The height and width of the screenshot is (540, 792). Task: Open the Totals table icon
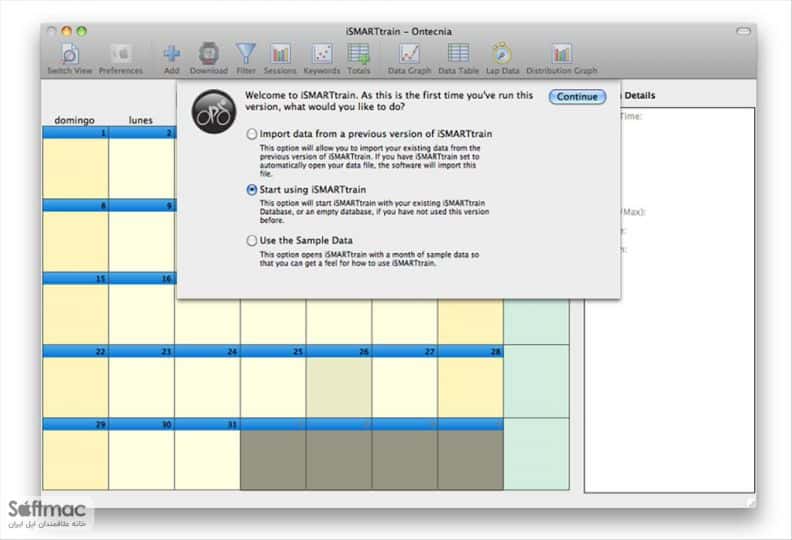(x=359, y=54)
